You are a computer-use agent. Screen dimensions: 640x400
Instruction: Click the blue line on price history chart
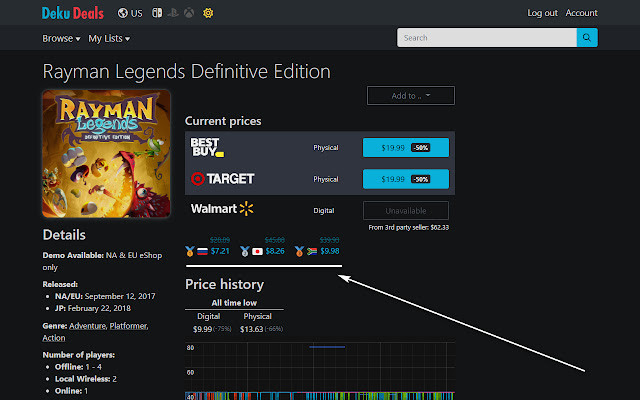click(x=327, y=347)
